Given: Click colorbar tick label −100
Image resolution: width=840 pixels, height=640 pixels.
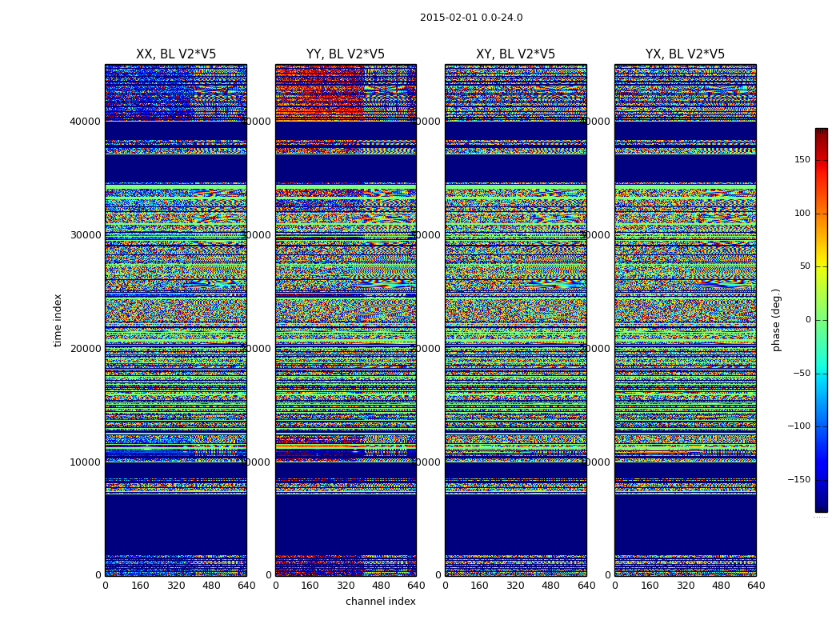Looking at the screenshot, I should pos(799,426).
